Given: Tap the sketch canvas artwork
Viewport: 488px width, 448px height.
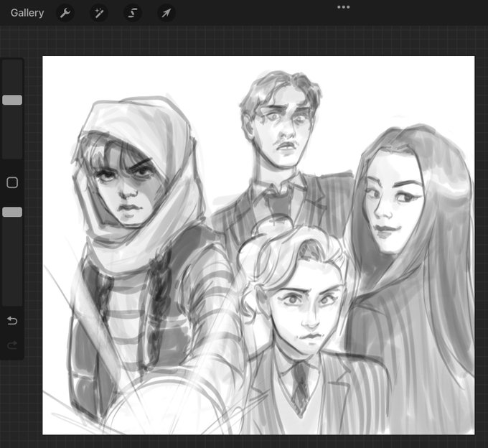Looking at the screenshot, I should tap(258, 246).
